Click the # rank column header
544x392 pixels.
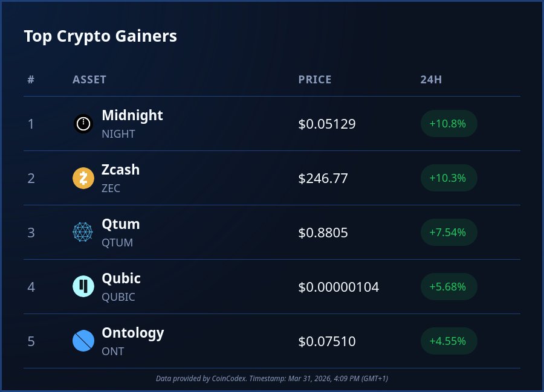[31, 80]
